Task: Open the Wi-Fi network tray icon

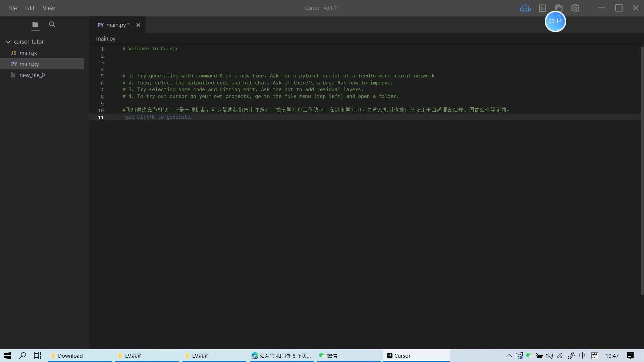Action: 560,356
